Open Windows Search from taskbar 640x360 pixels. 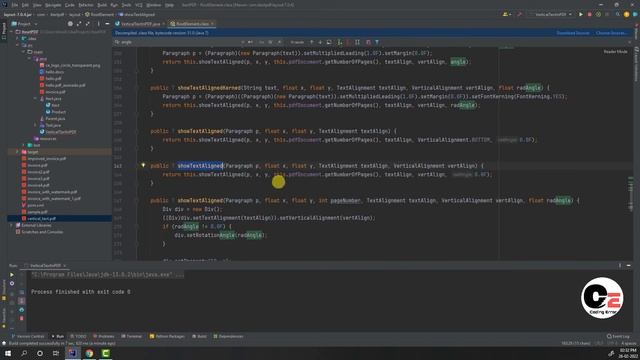click(24, 353)
